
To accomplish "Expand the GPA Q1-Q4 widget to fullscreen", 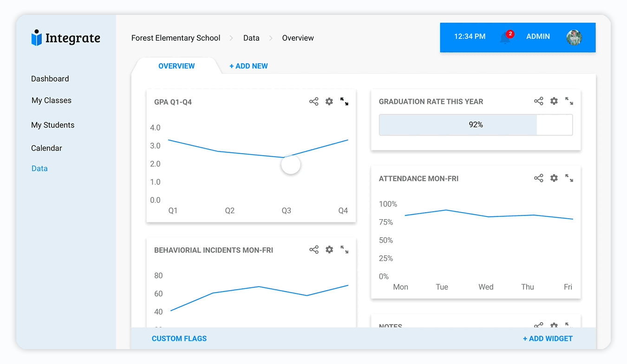I will [x=344, y=101].
